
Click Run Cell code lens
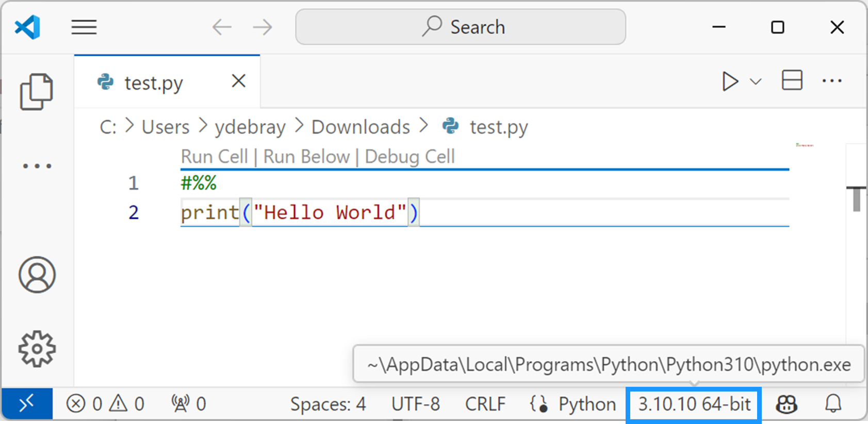215,156
